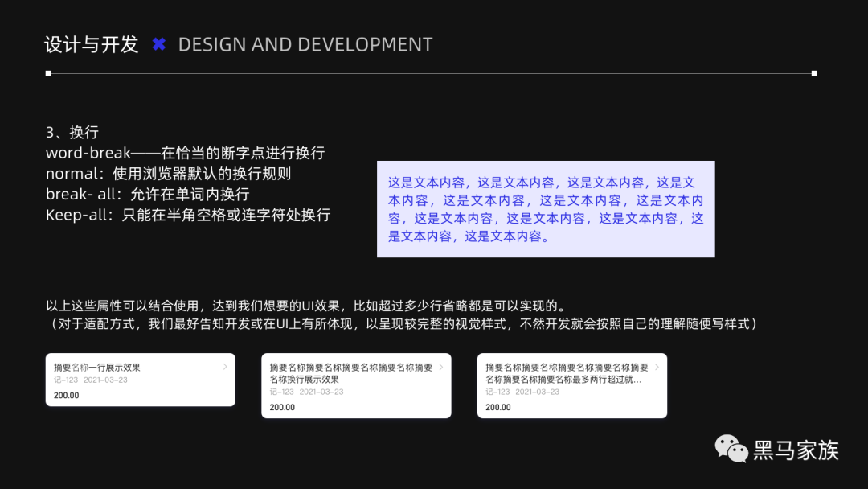Screen dimensions: 868x489
Task: Click the DESIGN AND DEVELOPMENT title
Action: point(305,45)
